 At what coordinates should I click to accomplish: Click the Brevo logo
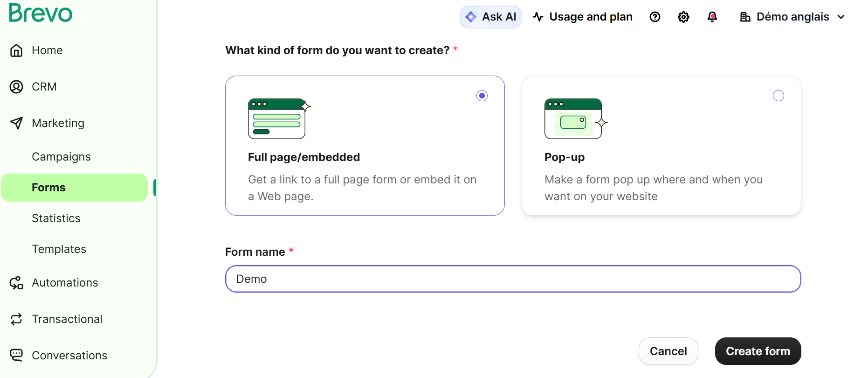(41, 13)
